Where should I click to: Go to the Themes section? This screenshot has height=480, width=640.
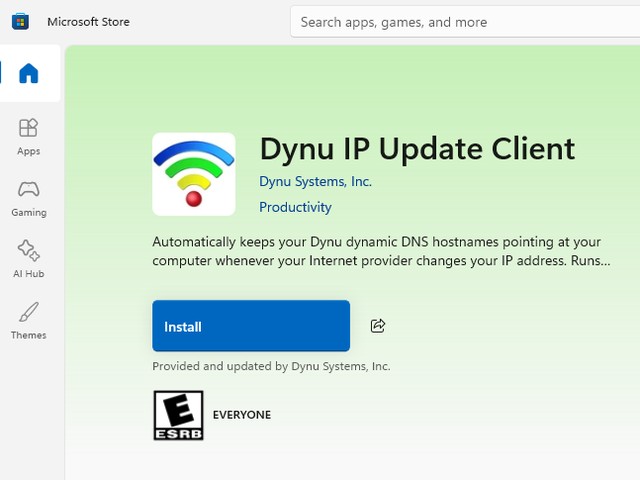(x=29, y=320)
